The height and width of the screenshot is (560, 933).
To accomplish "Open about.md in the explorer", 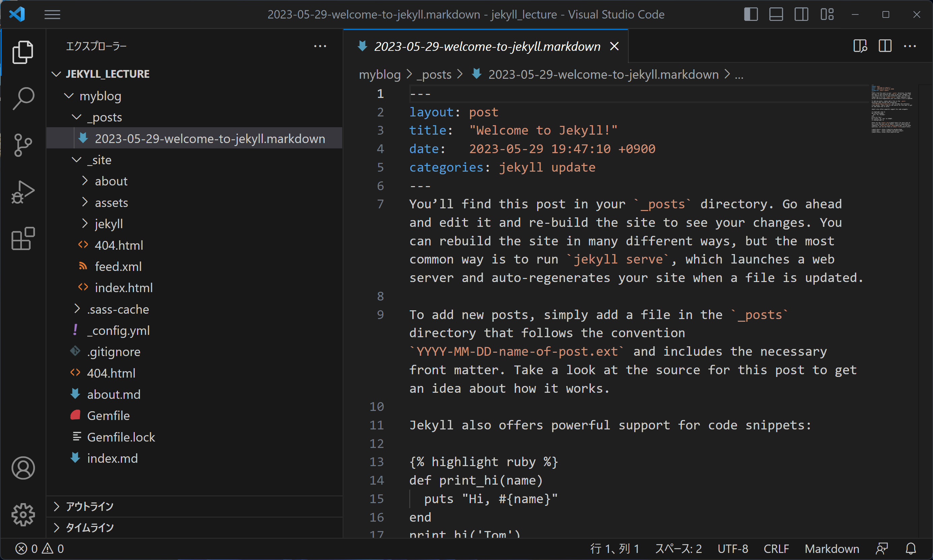I will click(x=194, y=394).
